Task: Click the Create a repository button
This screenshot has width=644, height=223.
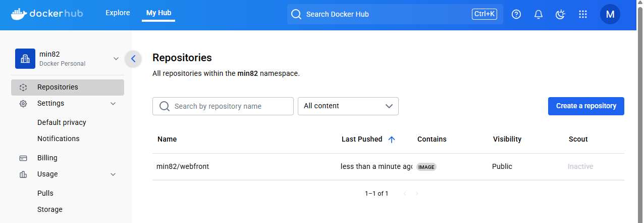Action: click(586, 106)
